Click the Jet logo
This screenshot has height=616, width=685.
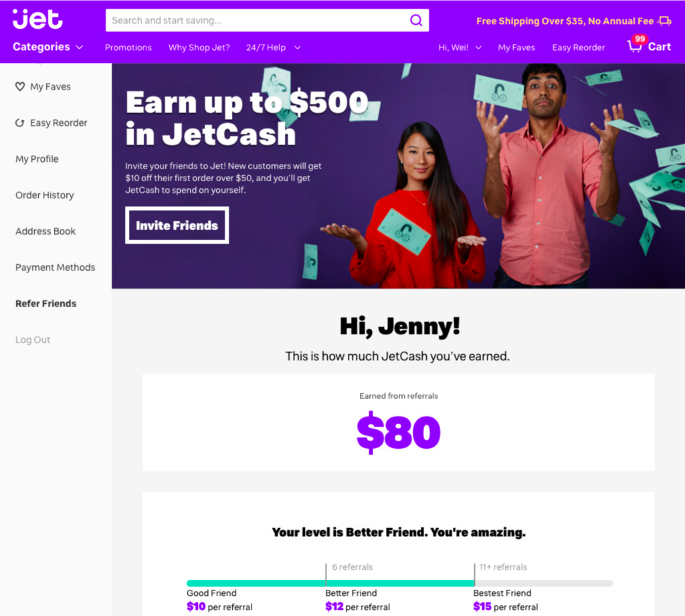37,19
